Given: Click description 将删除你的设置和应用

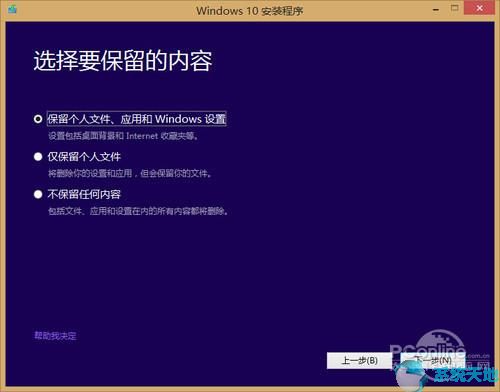Looking at the screenshot, I should tap(130, 173).
